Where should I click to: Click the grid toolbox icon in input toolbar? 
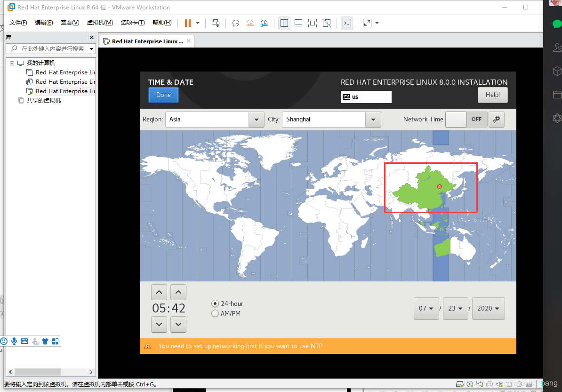pos(55,341)
